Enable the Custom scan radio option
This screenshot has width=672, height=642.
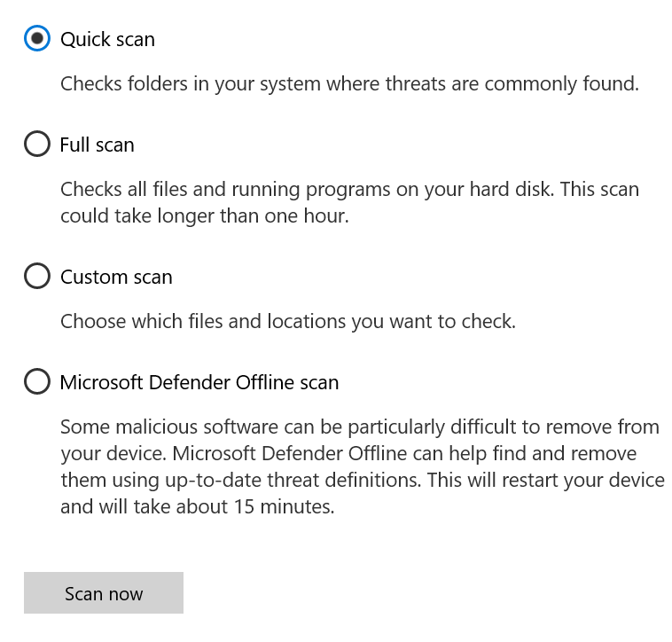click(37, 276)
